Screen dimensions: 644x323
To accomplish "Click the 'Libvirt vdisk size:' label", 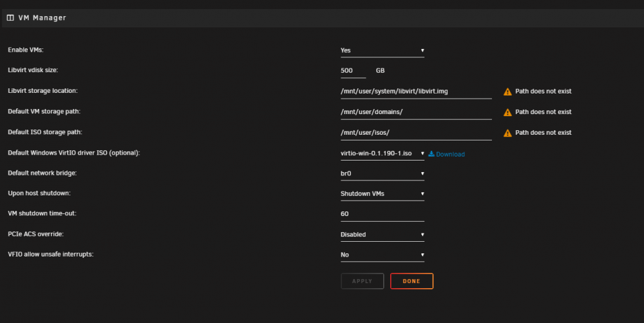I will pyautogui.click(x=33, y=70).
